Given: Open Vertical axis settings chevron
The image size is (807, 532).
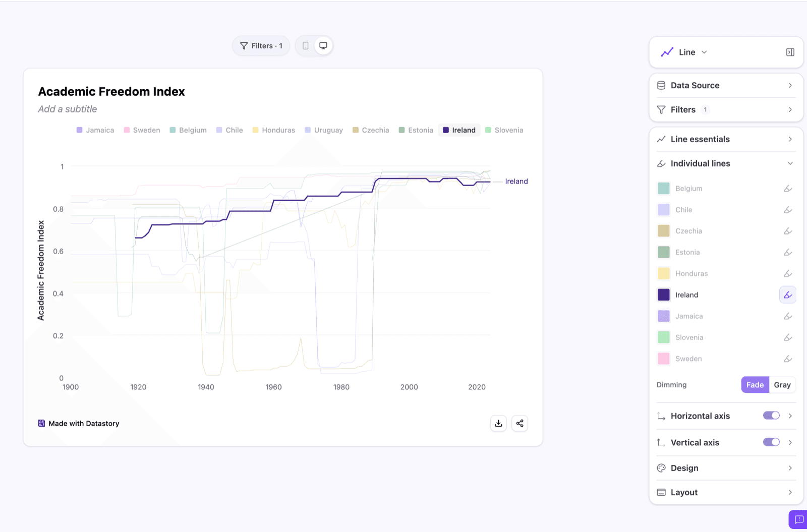Looking at the screenshot, I should click(790, 442).
